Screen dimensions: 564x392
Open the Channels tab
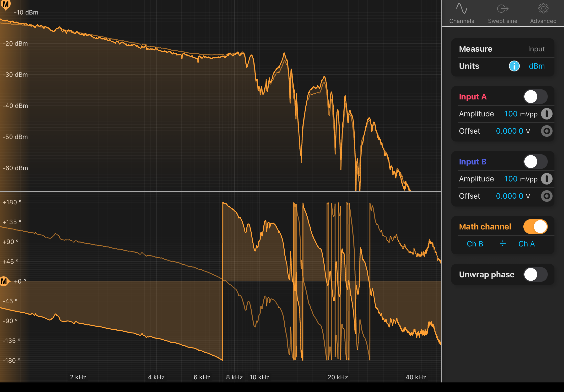point(462,14)
